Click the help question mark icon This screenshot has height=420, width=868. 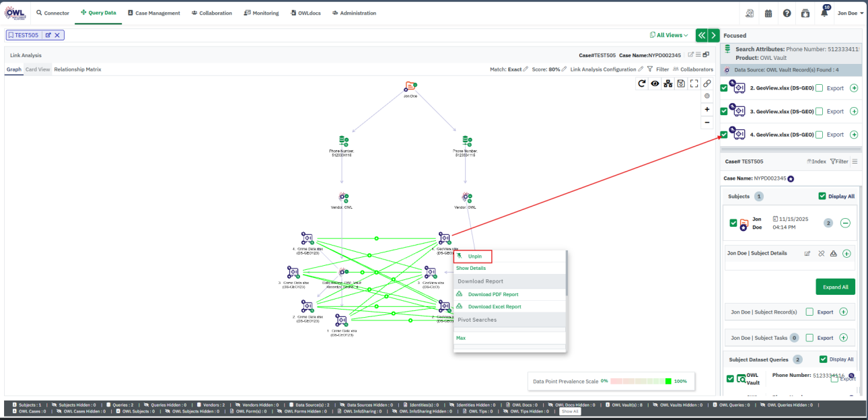pos(787,13)
